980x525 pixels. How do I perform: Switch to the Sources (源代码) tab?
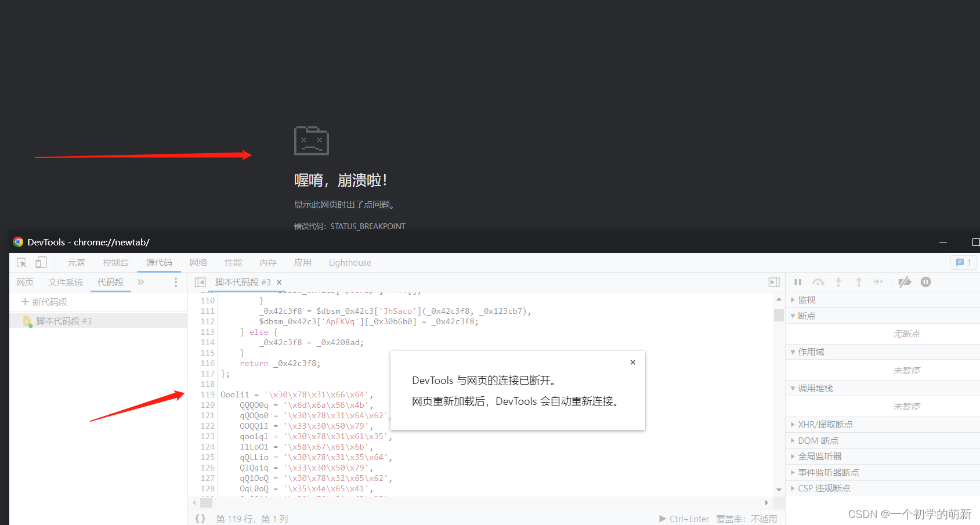(159, 263)
